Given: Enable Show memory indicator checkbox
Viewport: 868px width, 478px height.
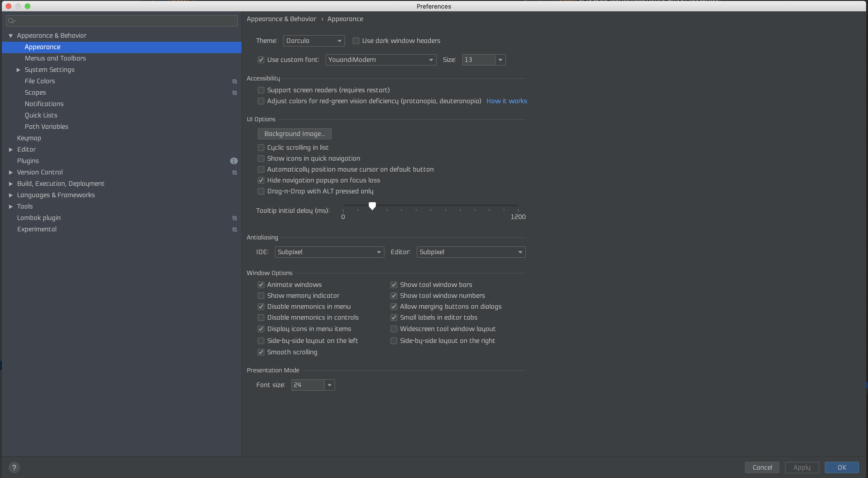Looking at the screenshot, I should pyautogui.click(x=261, y=296).
